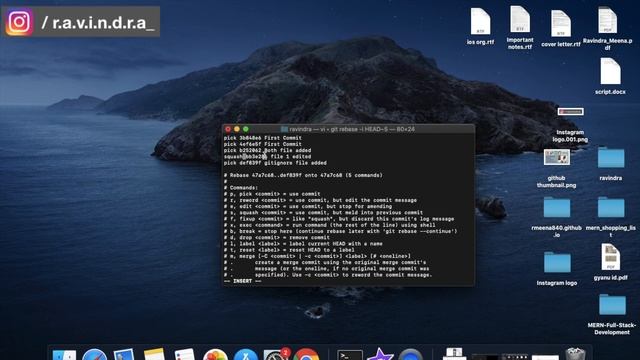The width and height of the screenshot is (640, 360).
Task: Click the 'e, edit <commit>' help line
Action: tap(308, 206)
